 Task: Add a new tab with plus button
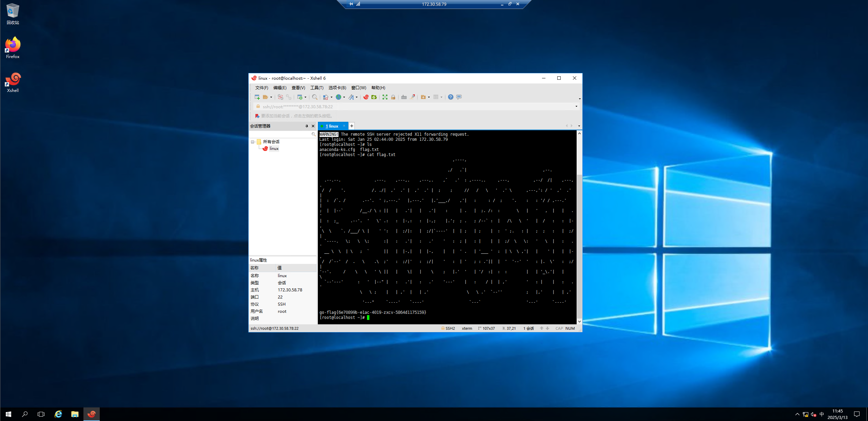(352, 126)
